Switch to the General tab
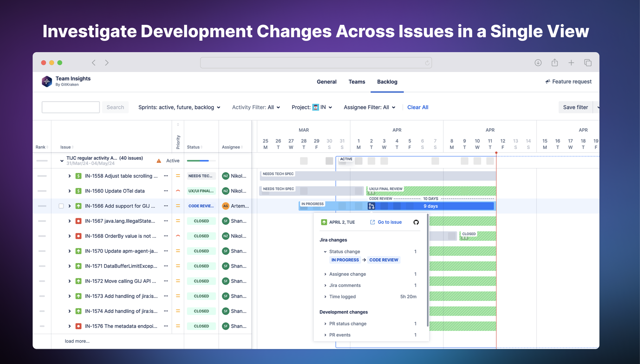 point(326,82)
